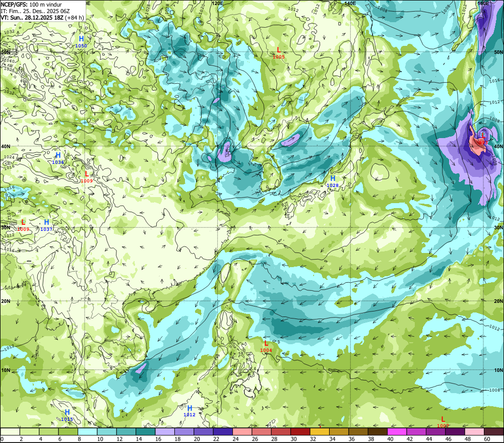Pick the light cyan 8–10 legend swatch
The height and width of the screenshot is (443, 504).
click(x=87, y=431)
